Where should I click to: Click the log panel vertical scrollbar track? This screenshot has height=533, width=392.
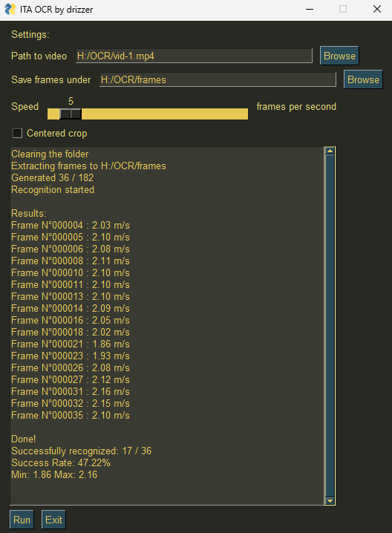click(330, 326)
